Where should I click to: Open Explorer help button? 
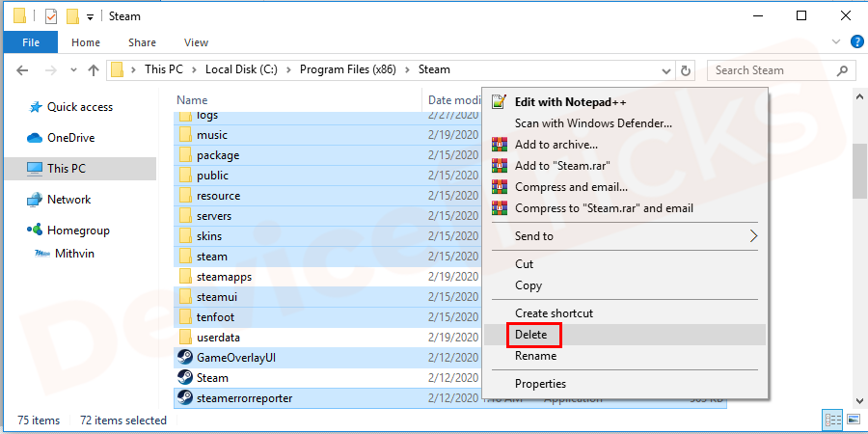[x=856, y=41]
